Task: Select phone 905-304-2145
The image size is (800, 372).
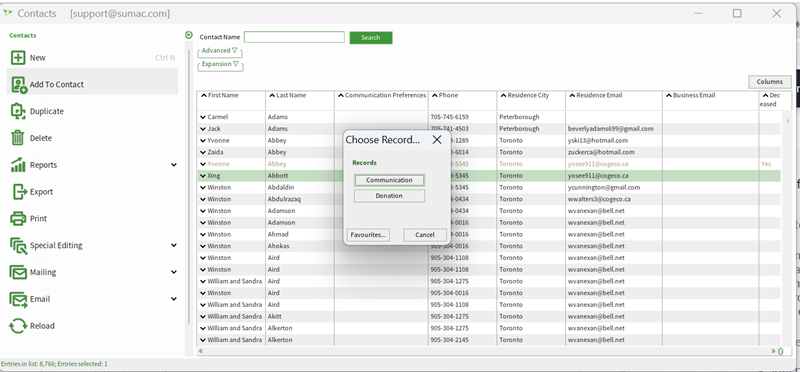Action: click(x=449, y=340)
